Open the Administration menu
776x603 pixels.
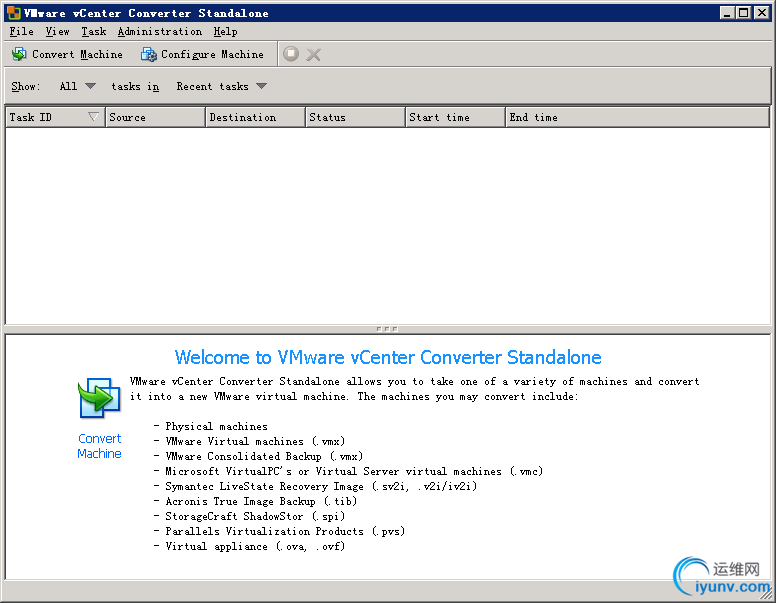tap(159, 31)
